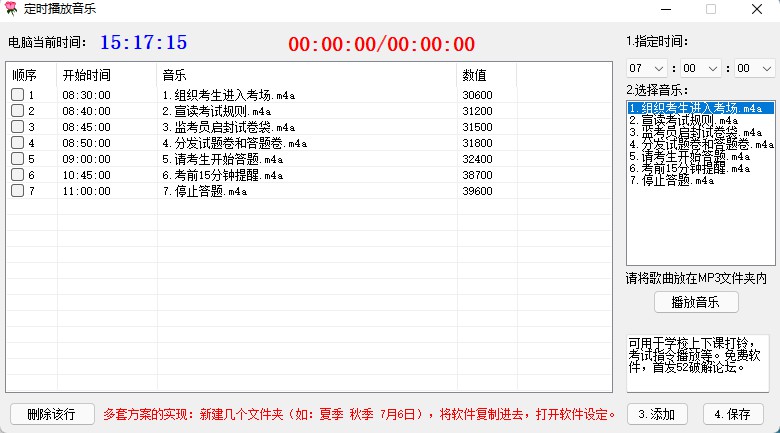
Task: Check the checkbox for row 2
Action: [x=17, y=110]
